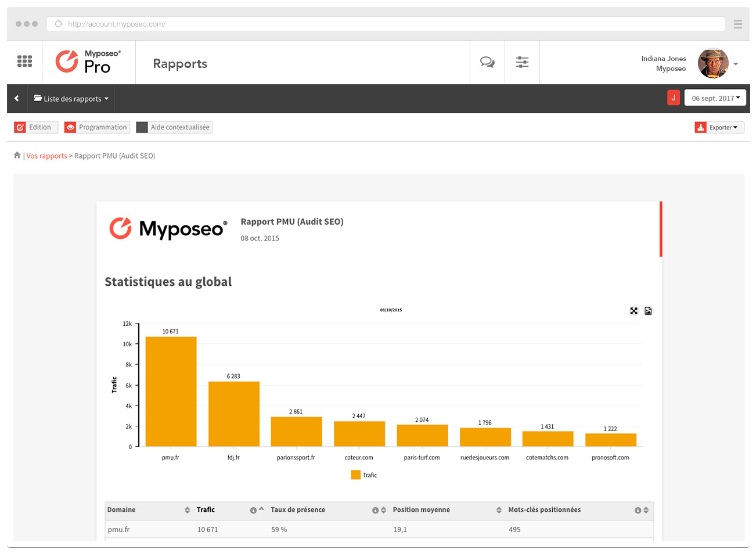Open the settings sliders icon
This screenshot has width=756, height=553.
point(522,62)
